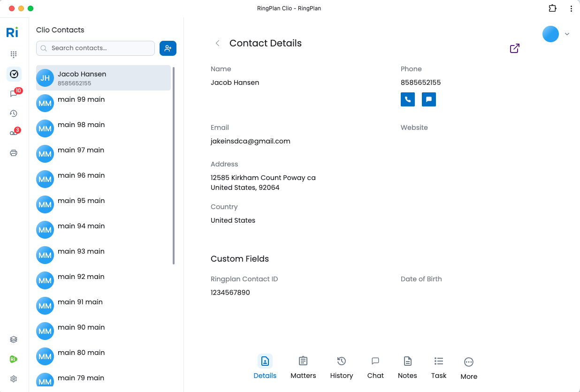580x392 pixels.
Task: Open settings gear in sidebar
Action: pos(14,379)
